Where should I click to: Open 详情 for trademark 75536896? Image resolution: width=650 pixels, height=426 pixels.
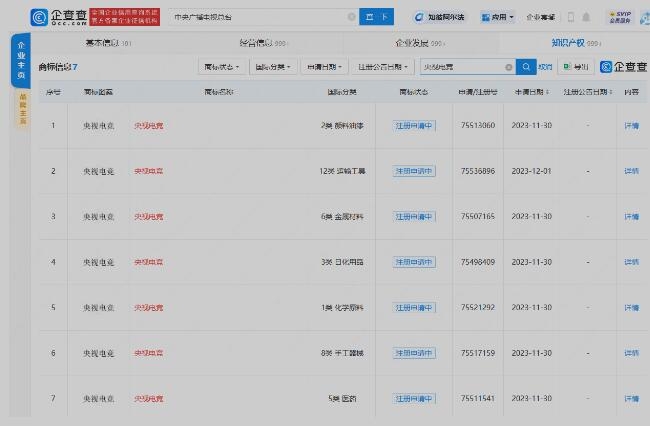click(x=631, y=171)
